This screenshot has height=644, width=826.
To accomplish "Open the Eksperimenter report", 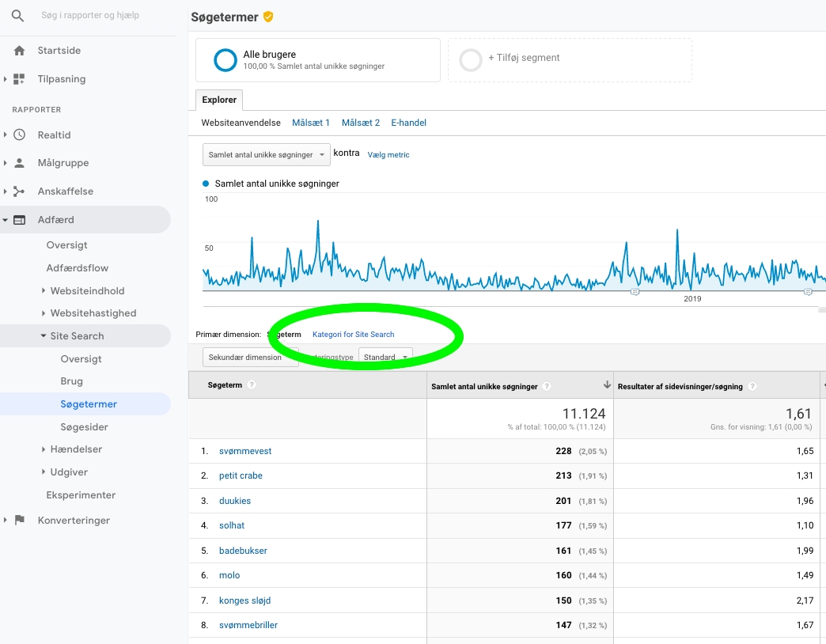I will click(x=81, y=495).
